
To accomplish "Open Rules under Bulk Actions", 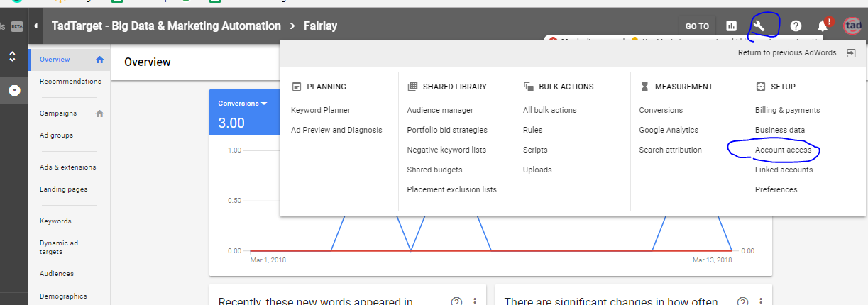I will pyautogui.click(x=533, y=130).
